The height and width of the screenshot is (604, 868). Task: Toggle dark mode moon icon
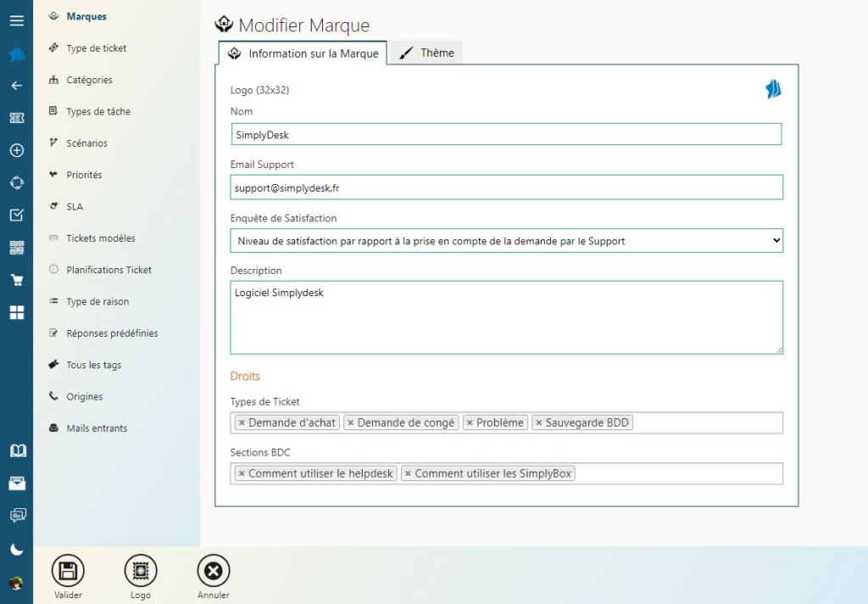[16, 550]
